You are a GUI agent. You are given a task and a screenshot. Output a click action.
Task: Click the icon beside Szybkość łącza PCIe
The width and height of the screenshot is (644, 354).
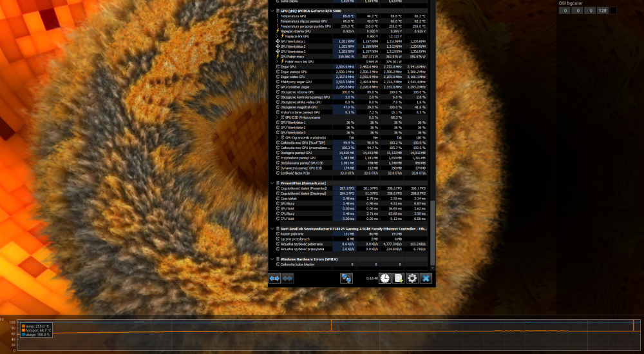278,173
